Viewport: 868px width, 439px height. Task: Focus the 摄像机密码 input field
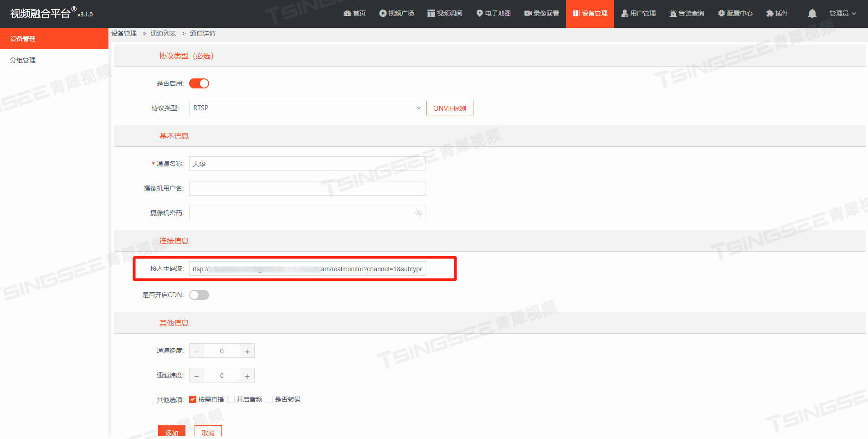tap(308, 213)
